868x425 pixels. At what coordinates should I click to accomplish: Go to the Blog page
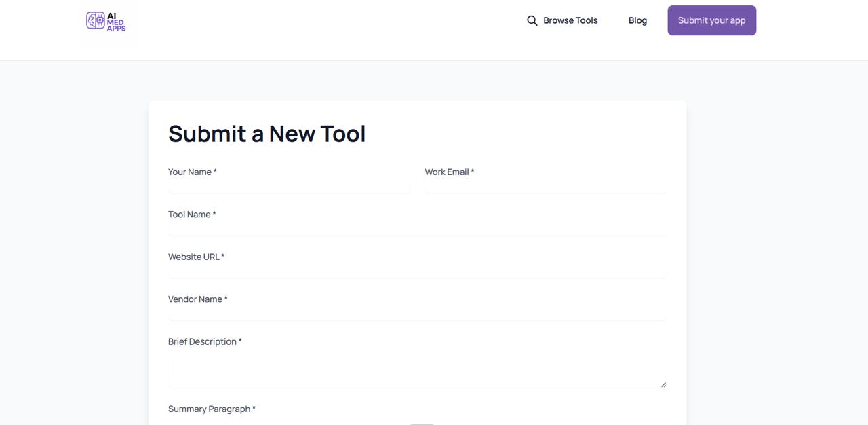(x=637, y=20)
